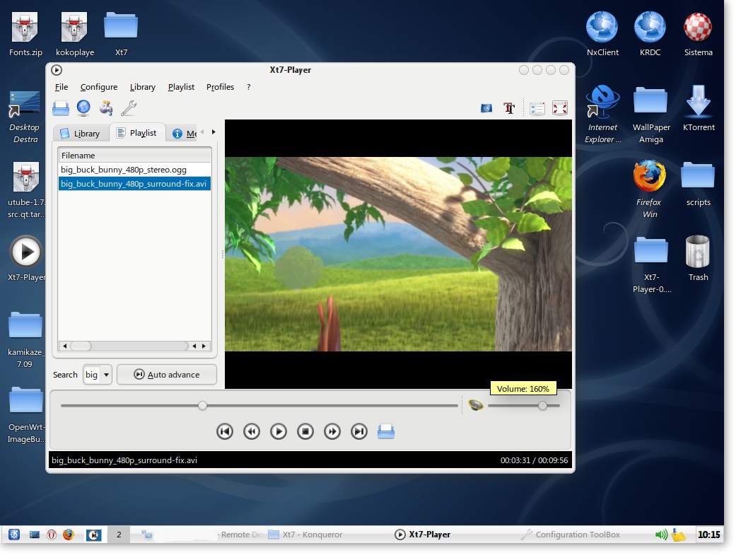Click the seek bar position handle
Screen dimensions: 741x560
[x=203, y=405]
